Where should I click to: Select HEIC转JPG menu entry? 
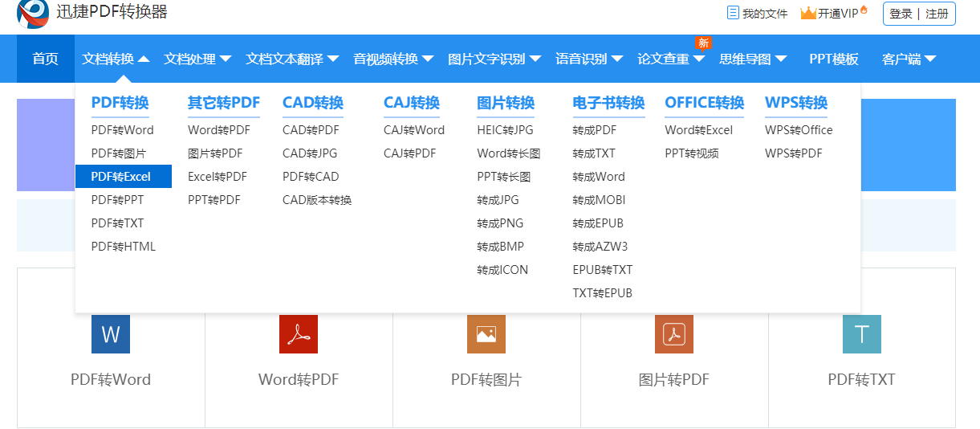pos(505,130)
